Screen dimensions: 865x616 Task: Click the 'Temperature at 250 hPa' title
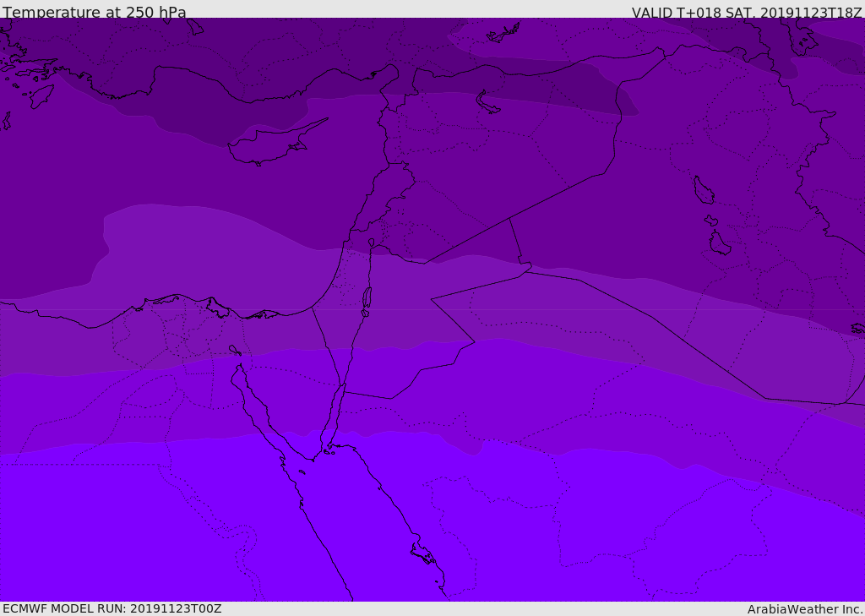click(x=95, y=12)
